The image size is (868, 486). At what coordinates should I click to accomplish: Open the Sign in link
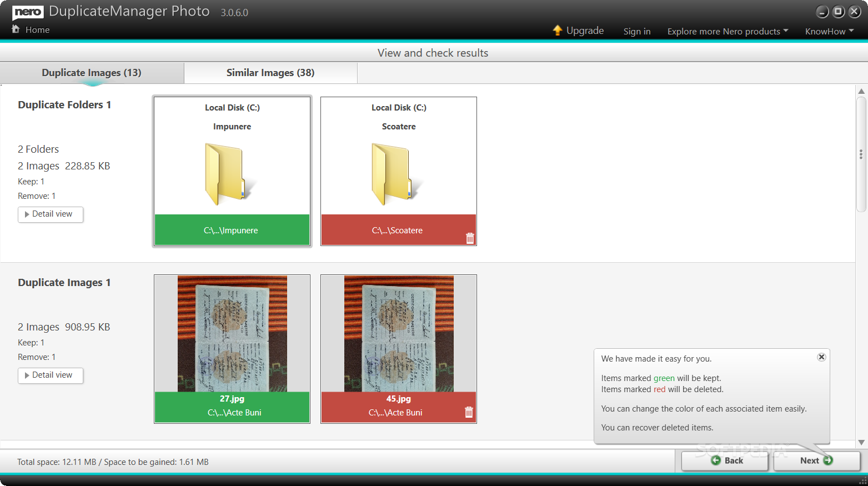pos(637,31)
